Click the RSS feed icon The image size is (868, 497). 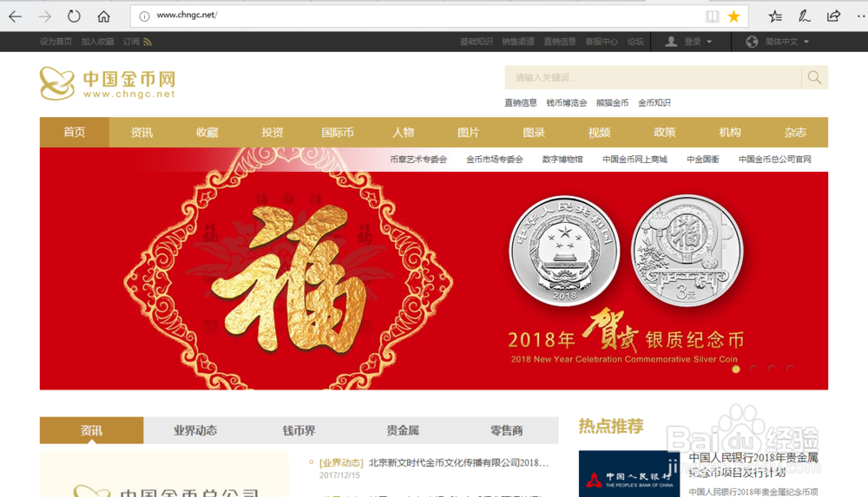coord(148,42)
